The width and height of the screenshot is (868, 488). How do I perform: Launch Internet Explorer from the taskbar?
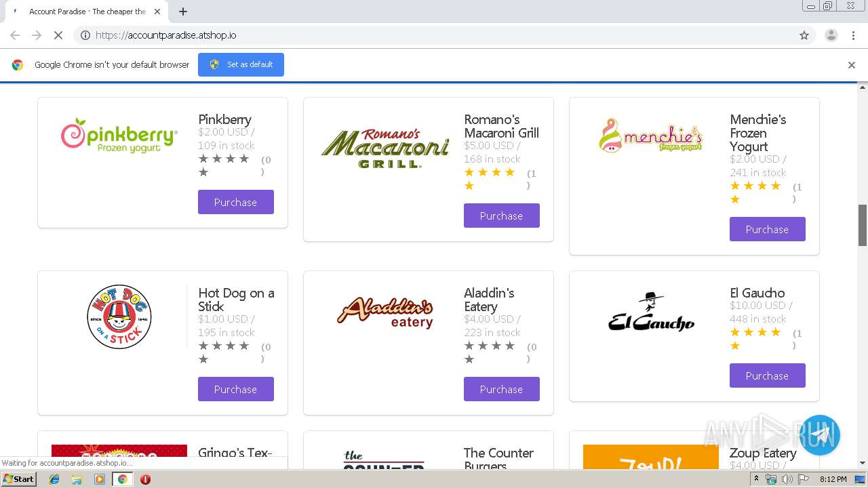pyautogui.click(x=54, y=479)
